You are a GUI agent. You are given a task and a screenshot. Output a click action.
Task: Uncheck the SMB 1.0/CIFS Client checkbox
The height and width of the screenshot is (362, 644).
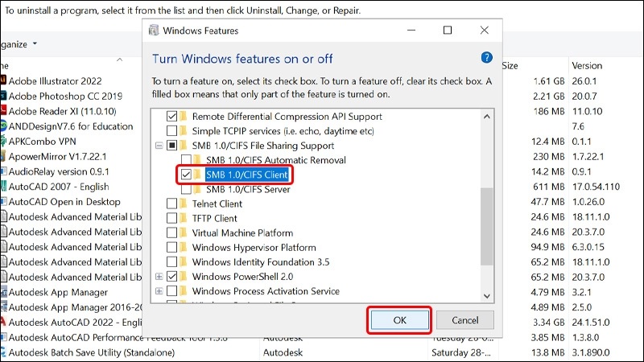[x=187, y=175]
